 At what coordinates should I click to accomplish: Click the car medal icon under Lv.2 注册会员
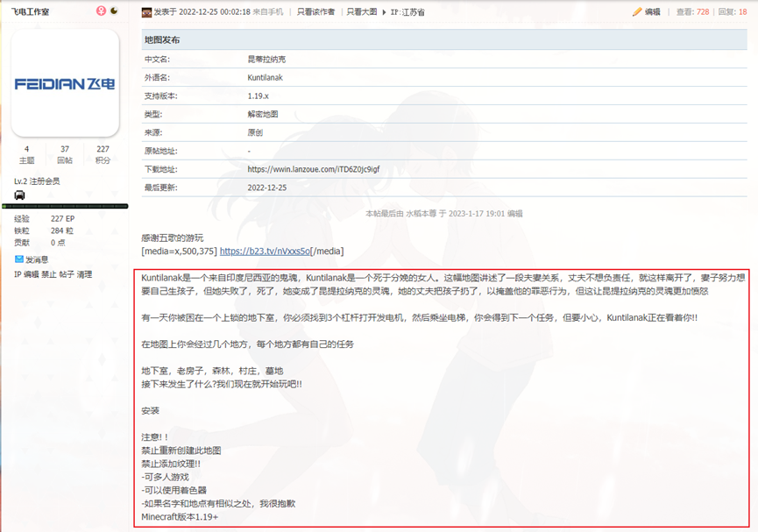coord(20,195)
